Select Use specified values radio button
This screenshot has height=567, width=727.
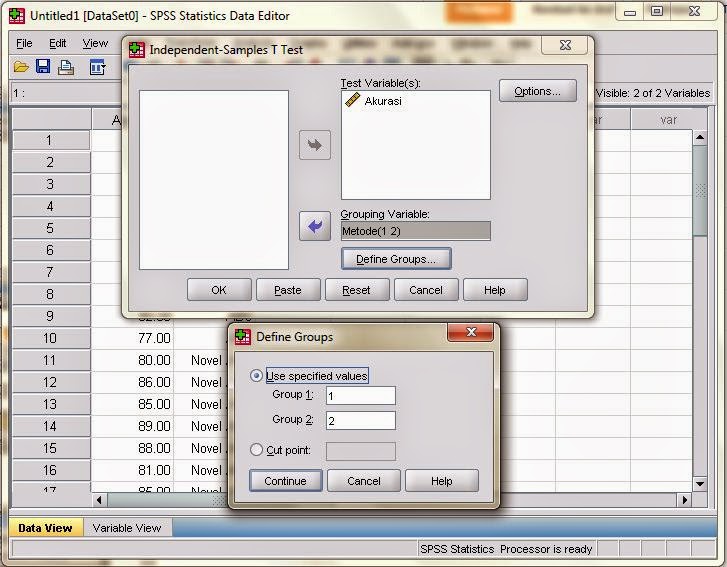256,376
